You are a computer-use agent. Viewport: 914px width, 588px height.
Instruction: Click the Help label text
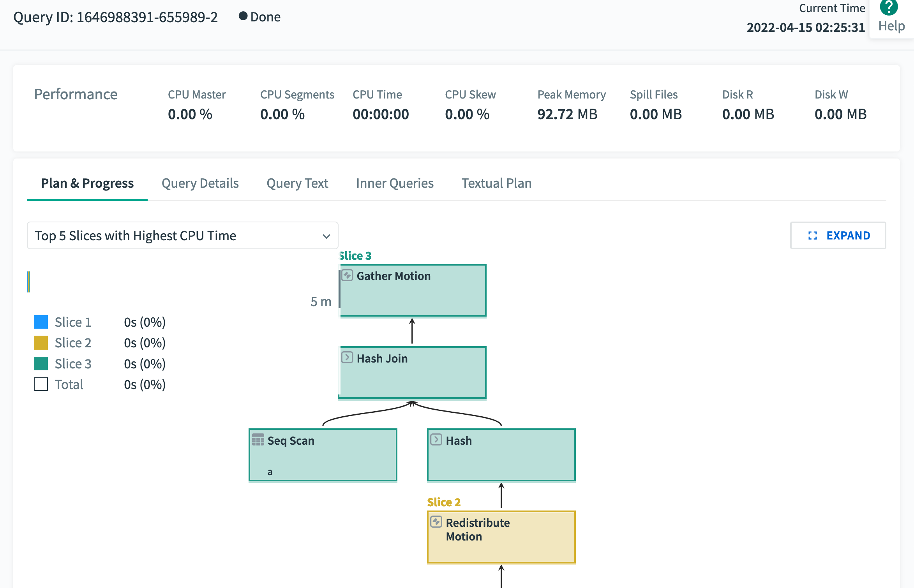(x=891, y=26)
